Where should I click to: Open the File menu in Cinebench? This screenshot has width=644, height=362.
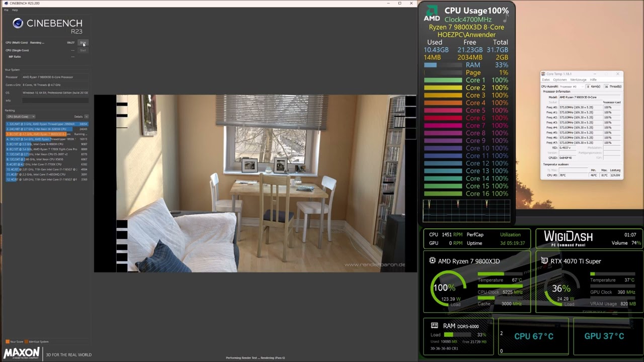[x=7, y=10]
